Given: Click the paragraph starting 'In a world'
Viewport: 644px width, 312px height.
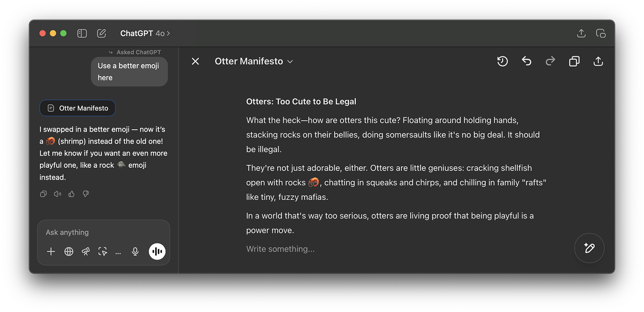Looking at the screenshot, I should tap(390, 223).
